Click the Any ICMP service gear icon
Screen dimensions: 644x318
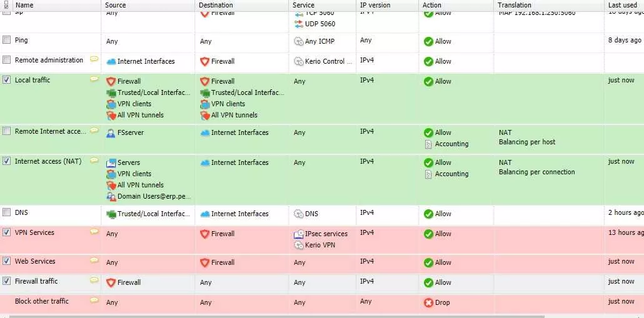tap(299, 41)
